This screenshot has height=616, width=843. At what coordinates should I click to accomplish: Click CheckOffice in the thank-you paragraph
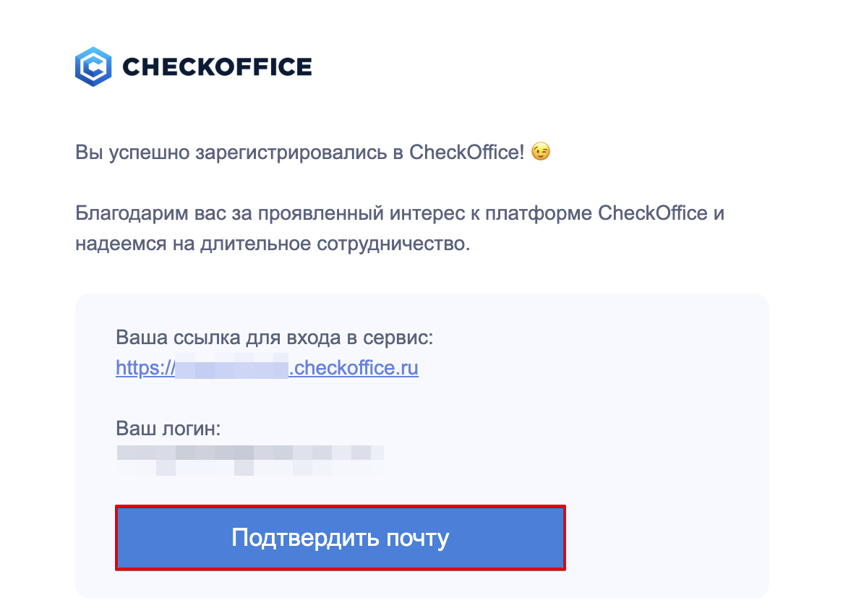(652, 214)
